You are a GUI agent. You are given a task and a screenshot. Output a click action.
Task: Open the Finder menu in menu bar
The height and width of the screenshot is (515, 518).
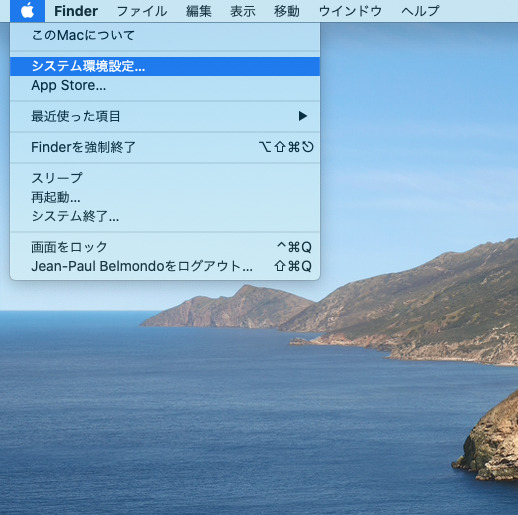pos(76,11)
